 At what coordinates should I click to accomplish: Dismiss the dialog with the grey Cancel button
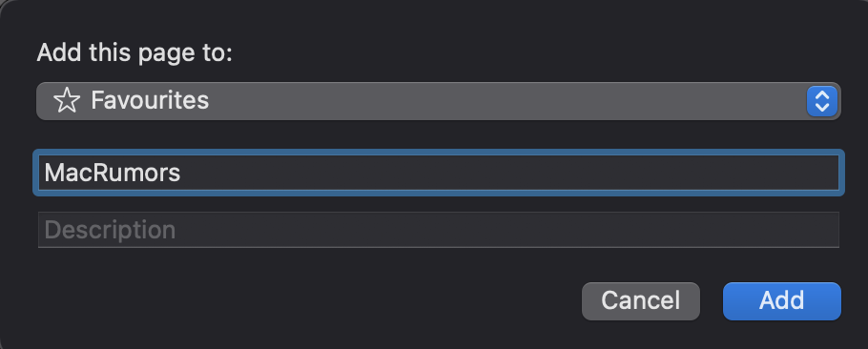pos(640,301)
